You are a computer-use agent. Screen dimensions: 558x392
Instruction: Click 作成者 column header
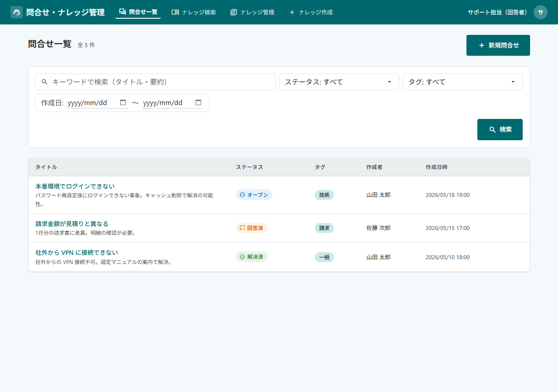(x=374, y=167)
